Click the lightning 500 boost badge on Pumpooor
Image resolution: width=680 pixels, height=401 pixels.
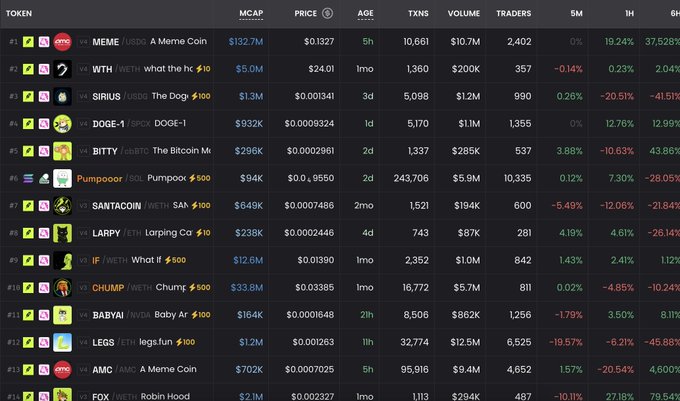pyautogui.click(x=199, y=178)
